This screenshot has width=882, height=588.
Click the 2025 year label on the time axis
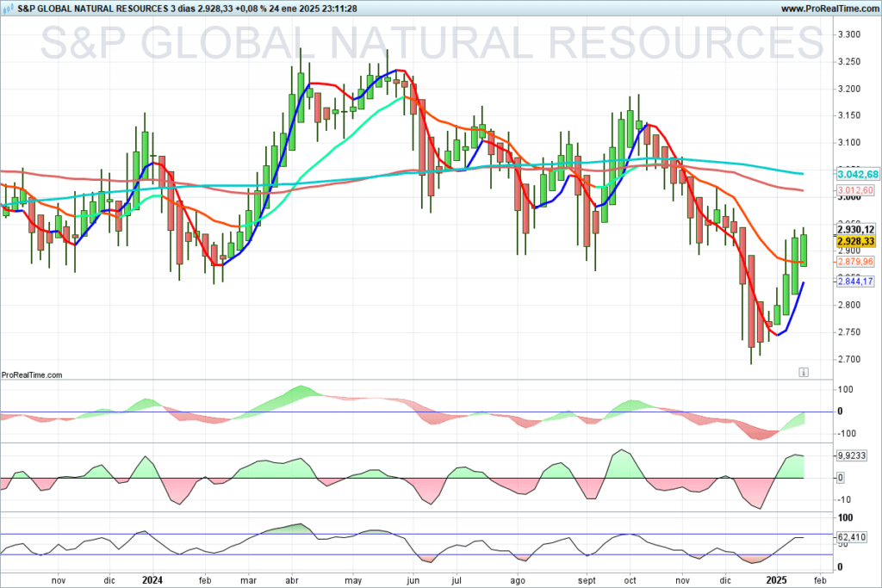(778, 580)
